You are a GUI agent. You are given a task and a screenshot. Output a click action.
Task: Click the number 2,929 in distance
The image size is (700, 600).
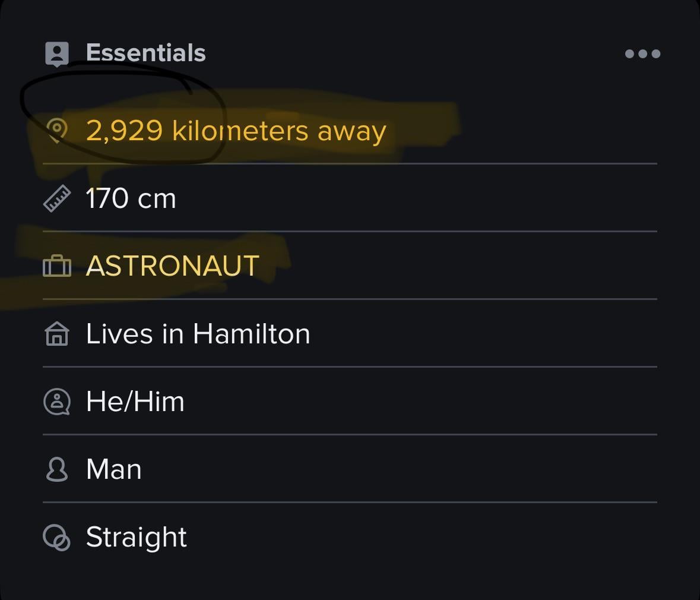point(124,131)
